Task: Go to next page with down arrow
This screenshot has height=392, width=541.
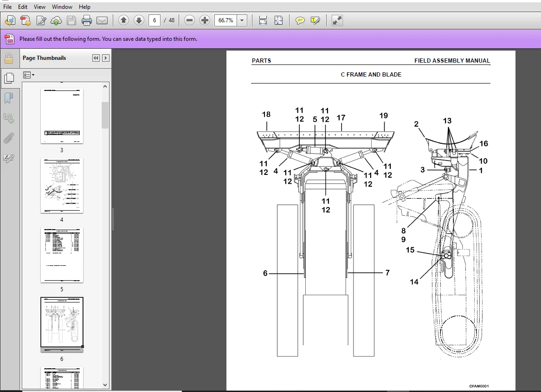Action: [139, 20]
